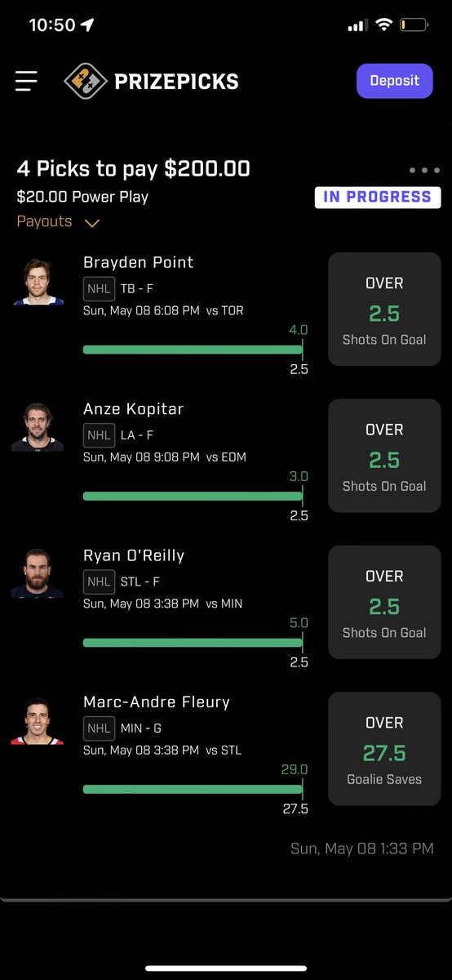
Task: Select Anze Kopitar OVER 2.5 shots card
Action: (x=384, y=456)
